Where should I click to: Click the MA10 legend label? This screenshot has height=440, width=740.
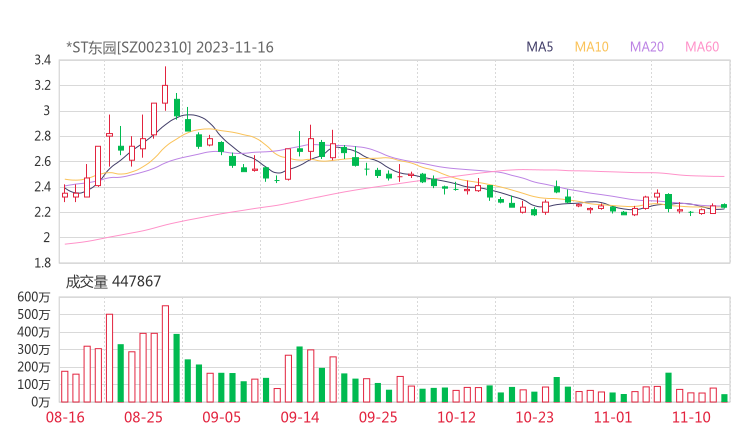tap(591, 47)
